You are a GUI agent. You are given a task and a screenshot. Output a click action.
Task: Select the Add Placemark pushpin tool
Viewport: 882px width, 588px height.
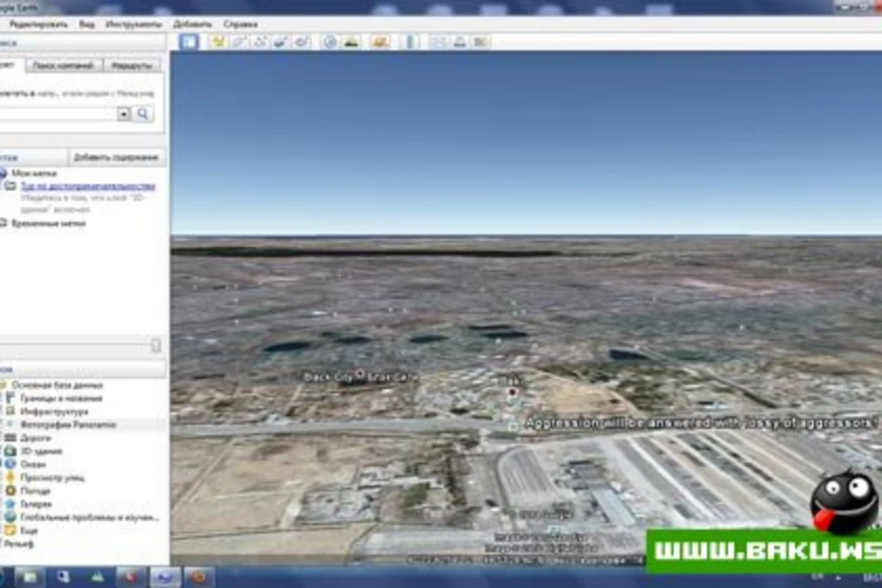pos(218,41)
